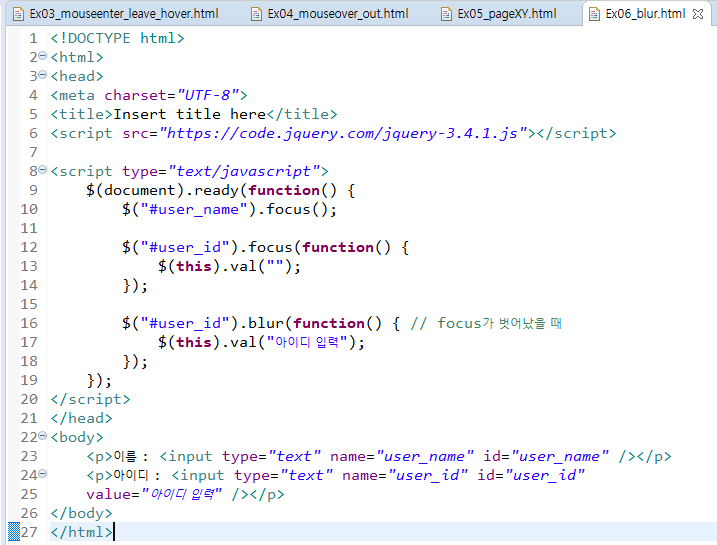717x545 pixels.
Task: Collapse the head tag fold on line 3
Action: pyautogui.click(x=43, y=75)
